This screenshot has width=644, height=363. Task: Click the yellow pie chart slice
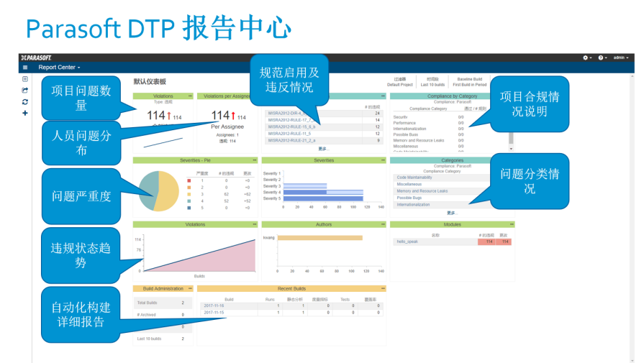pos(168,192)
